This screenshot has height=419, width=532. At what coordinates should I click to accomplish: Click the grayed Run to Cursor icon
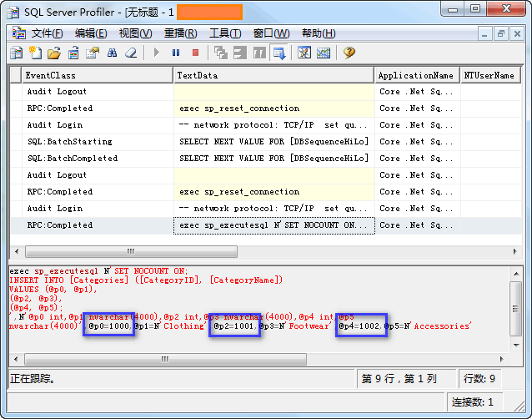coord(240,53)
